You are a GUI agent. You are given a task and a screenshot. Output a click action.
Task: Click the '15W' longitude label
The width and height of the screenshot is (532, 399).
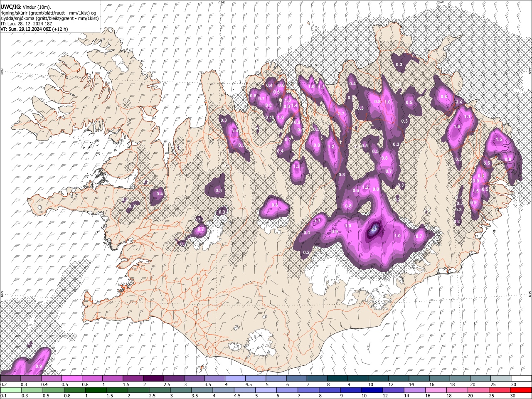click(x=440, y=2)
